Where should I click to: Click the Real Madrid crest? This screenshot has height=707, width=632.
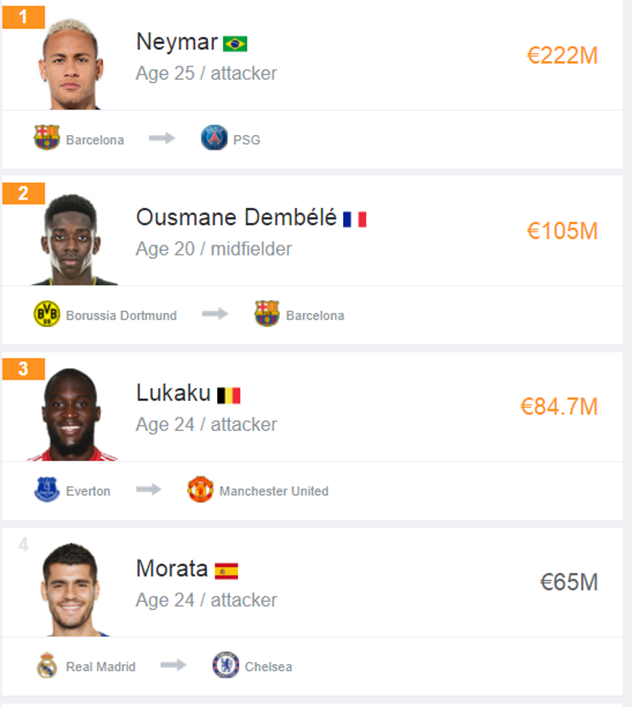point(47,665)
